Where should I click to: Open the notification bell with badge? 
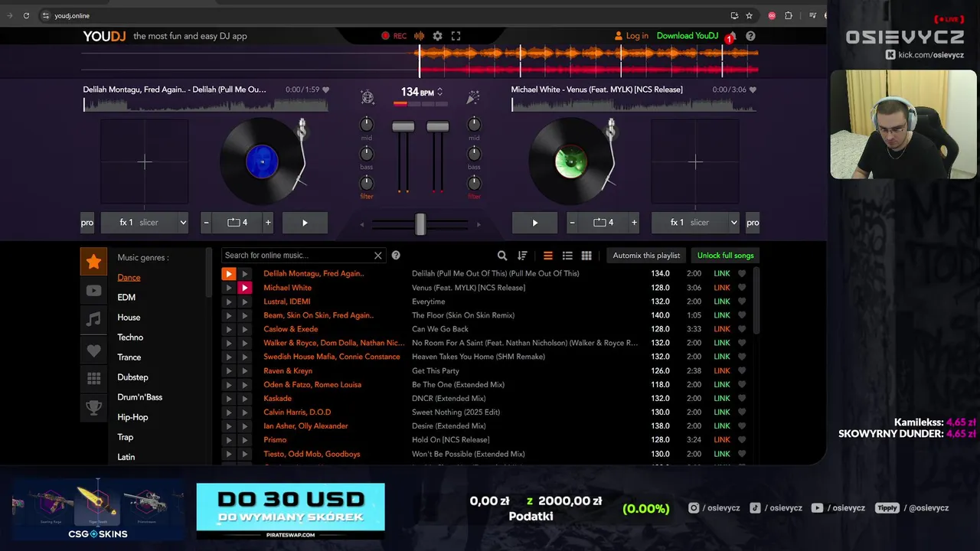point(731,36)
